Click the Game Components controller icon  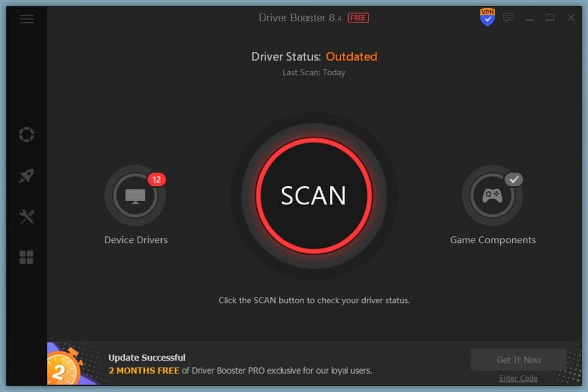tap(492, 195)
